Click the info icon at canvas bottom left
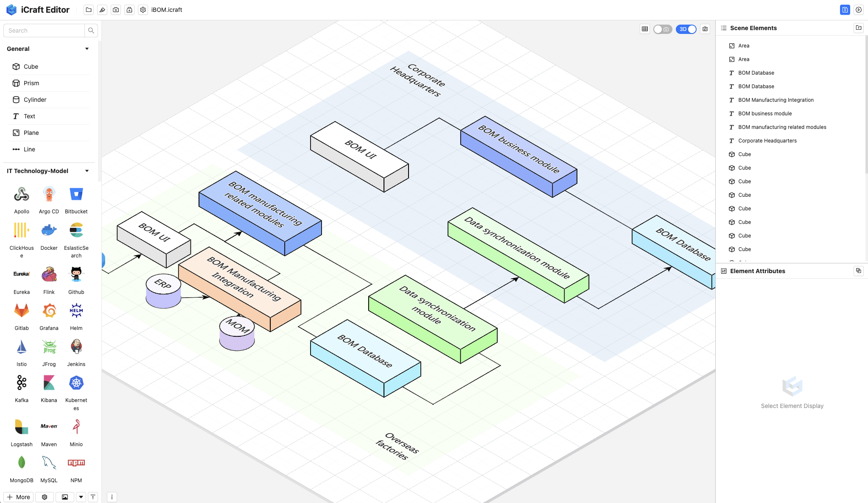Viewport: 868px width, 503px height. click(112, 497)
